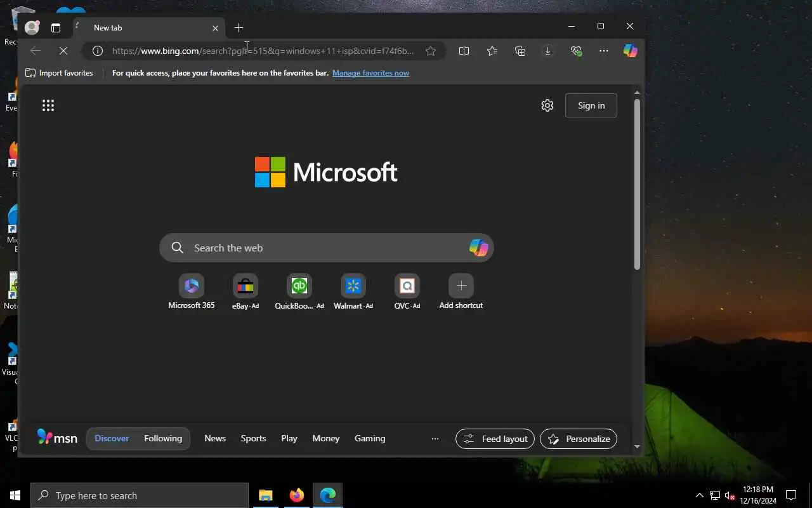The width and height of the screenshot is (812, 508).
Task: Open the Play feed tab
Action: tap(289, 438)
